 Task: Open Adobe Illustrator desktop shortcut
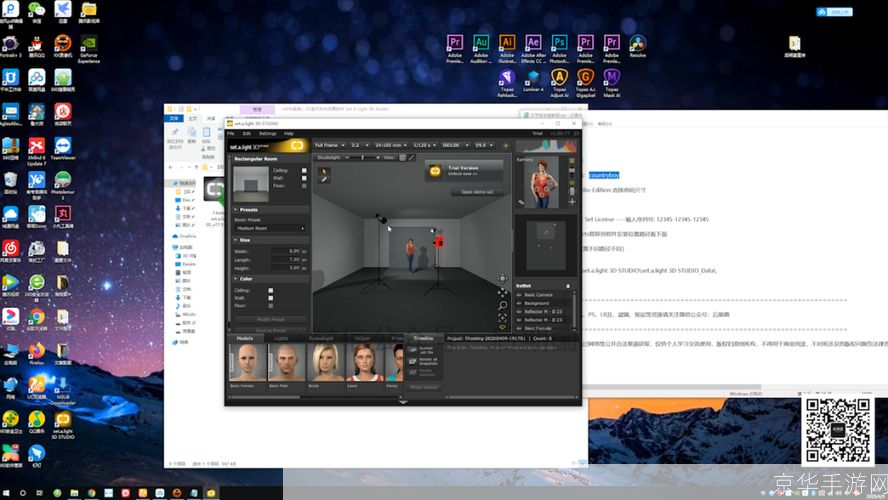click(x=507, y=49)
